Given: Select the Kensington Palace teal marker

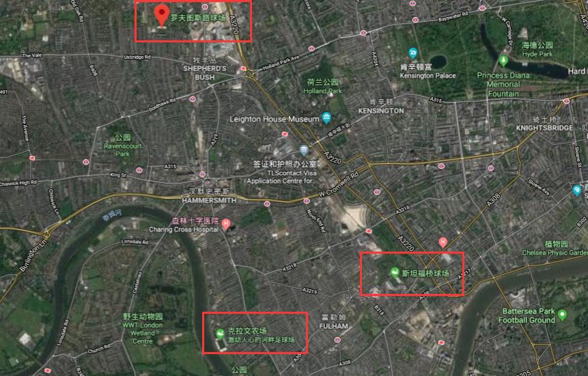Looking at the screenshot, I should pyautogui.click(x=413, y=53).
